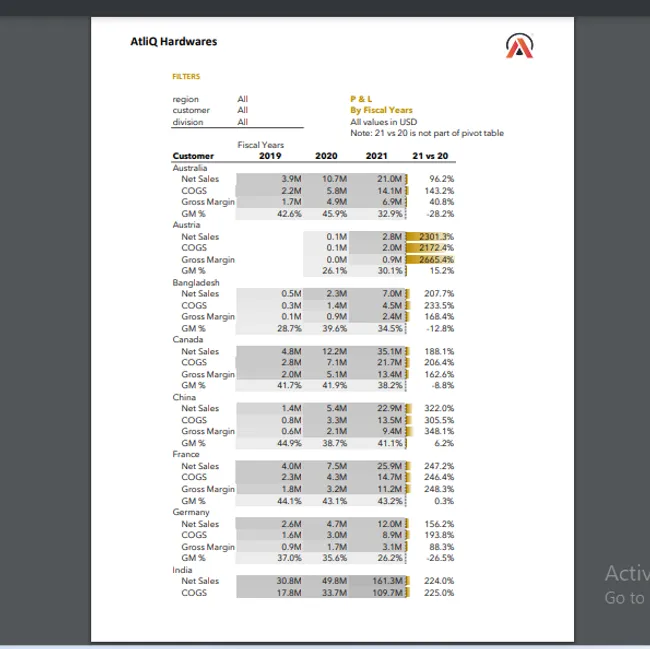The width and height of the screenshot is (650, 649).
Task: Click the Fiscal Years label
Action: (x=261, y=145)
